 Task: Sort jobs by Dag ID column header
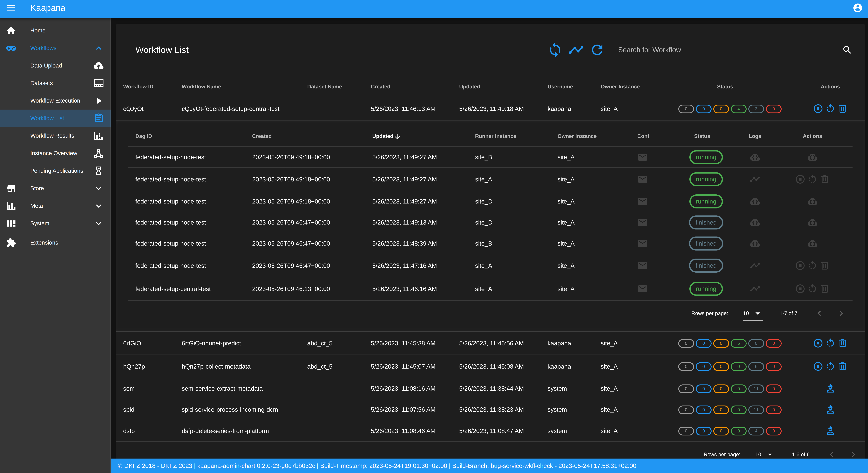pos(144,136)
